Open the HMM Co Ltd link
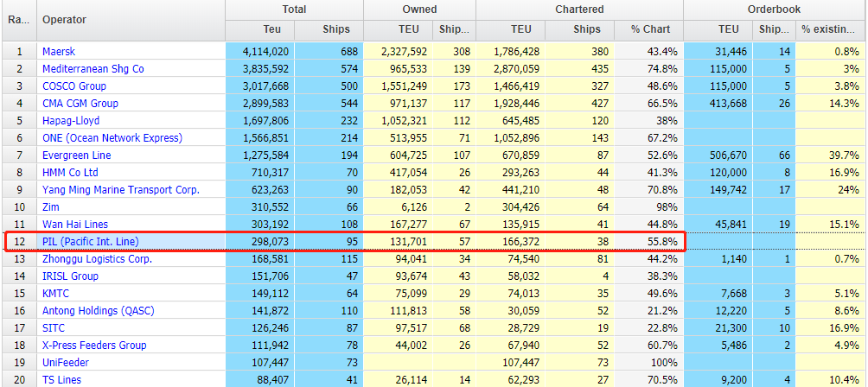 click(70, 173)
